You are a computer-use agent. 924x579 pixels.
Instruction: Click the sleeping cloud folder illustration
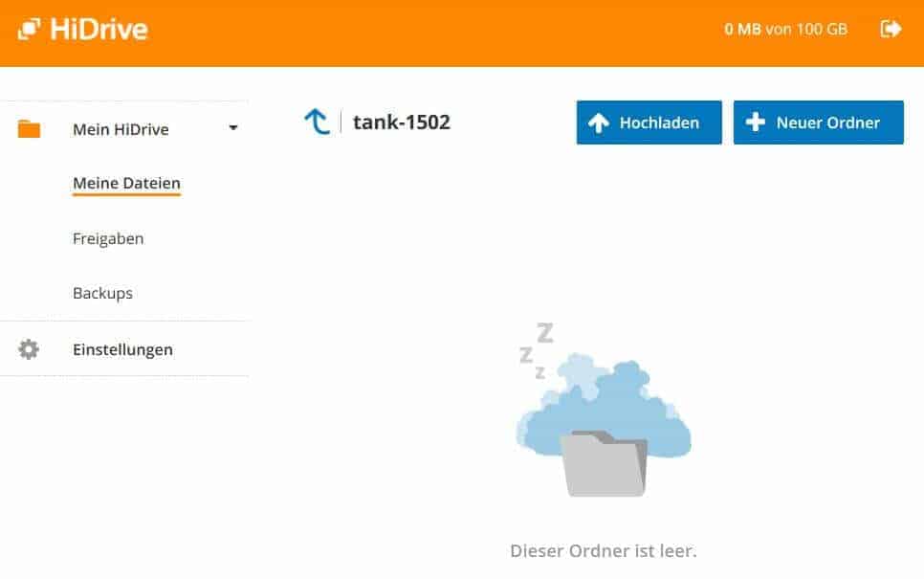pos(603,410)
